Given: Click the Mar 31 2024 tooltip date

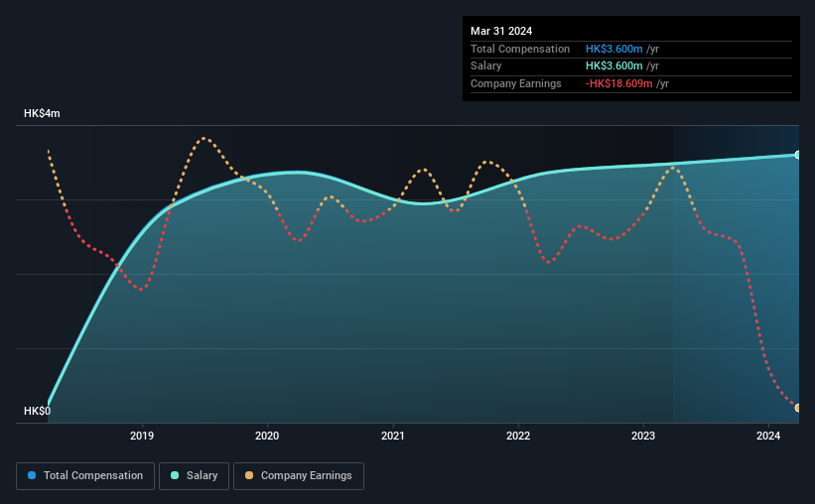Looking at the screenshot, I should pyautogui.click(x=501, y=31).
